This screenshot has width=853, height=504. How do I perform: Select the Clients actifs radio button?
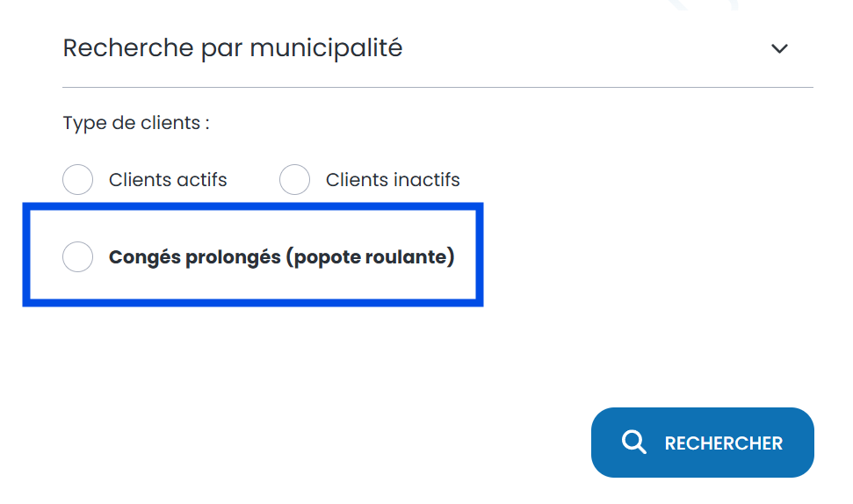pos(78,180)
